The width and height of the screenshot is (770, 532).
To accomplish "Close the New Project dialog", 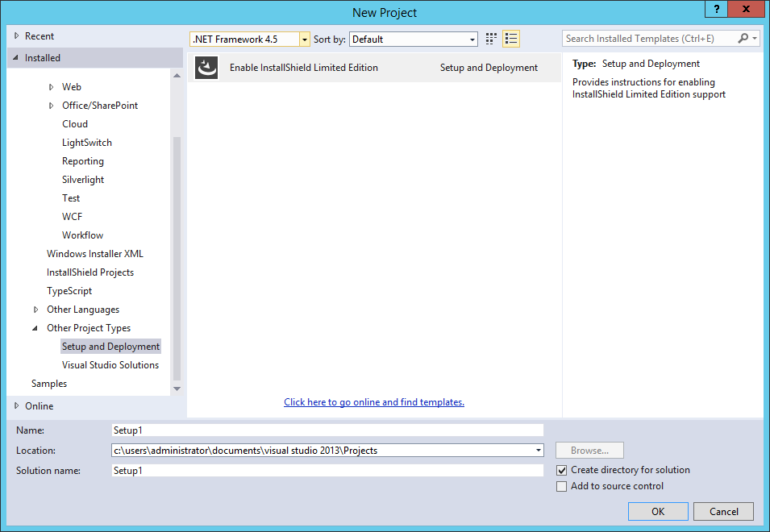I will click(746, 9).
